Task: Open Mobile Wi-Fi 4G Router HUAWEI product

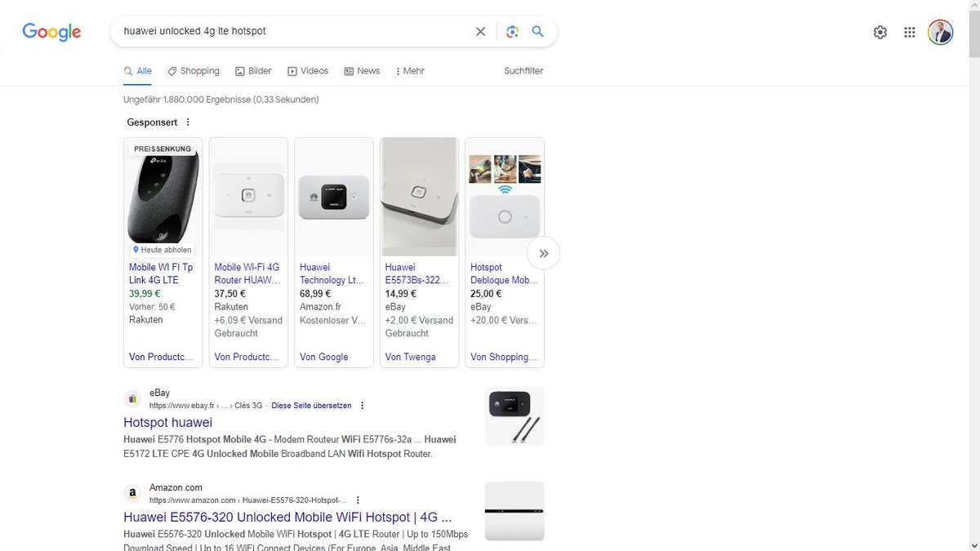Action: click(x=247, y=273)
